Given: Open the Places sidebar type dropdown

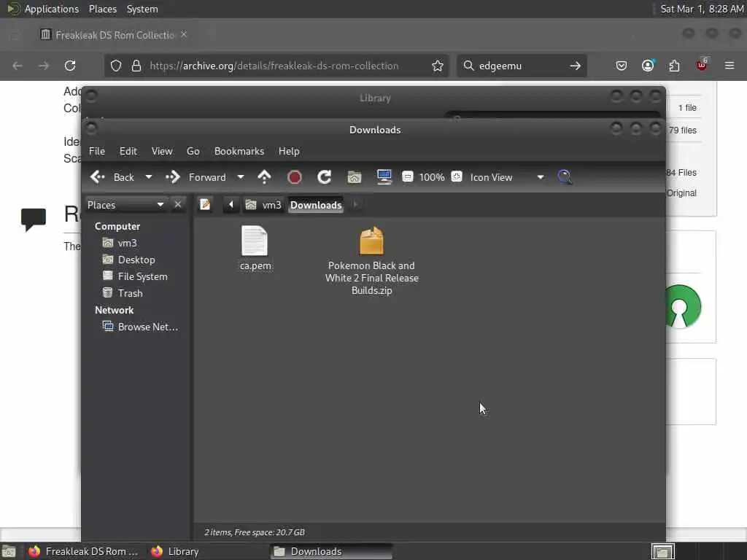Looking at the screenshot, I should tap(125, 205).
